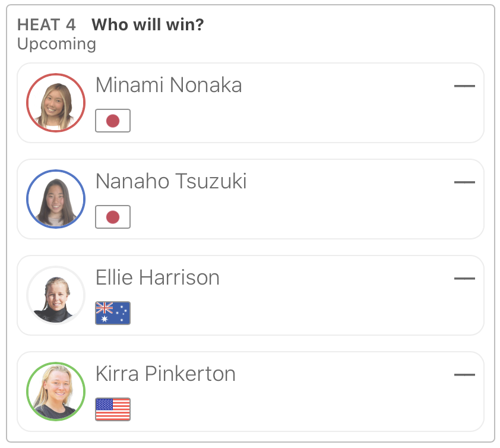
Task: Click the "Who will win?" title
Action: [148, 25]
